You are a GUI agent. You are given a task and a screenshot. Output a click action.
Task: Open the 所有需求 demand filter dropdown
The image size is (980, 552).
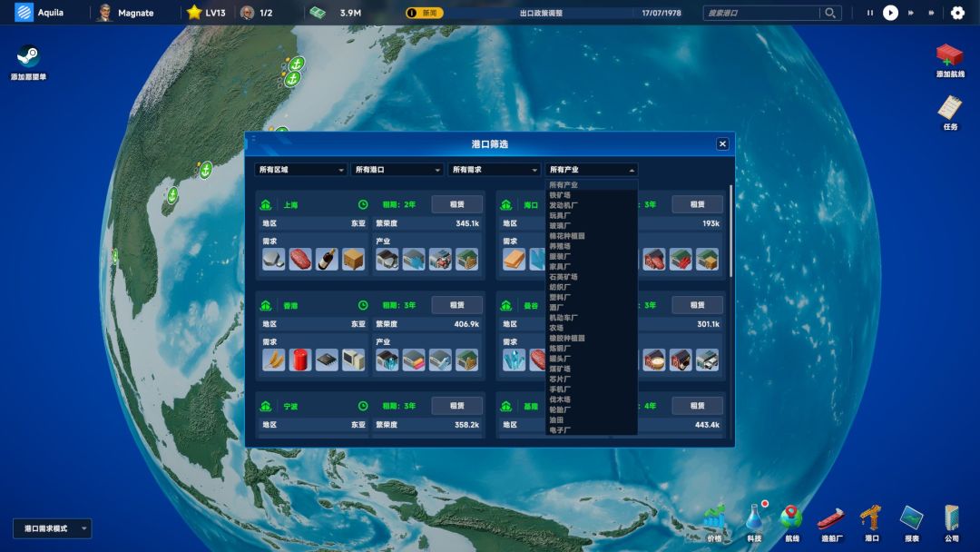[494, 169]
